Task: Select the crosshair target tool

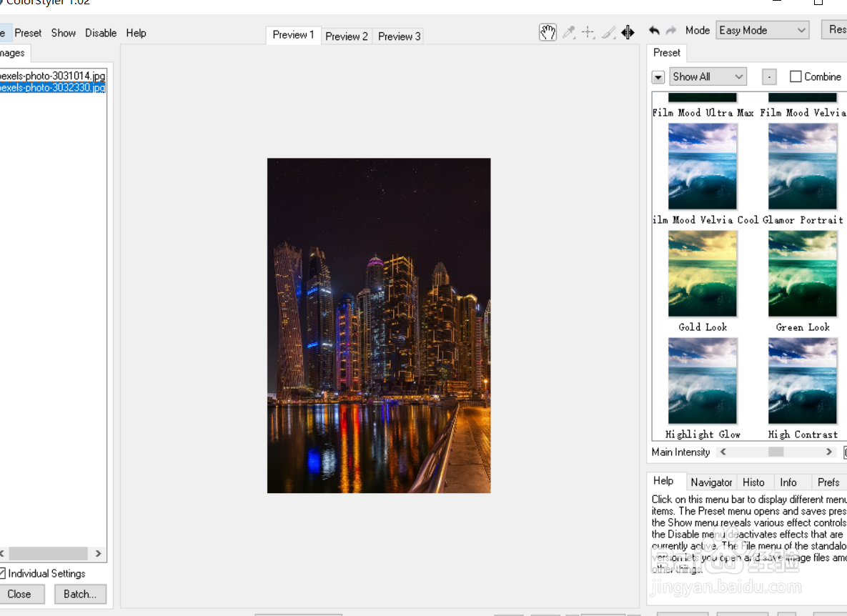Action: click(588, 32)
